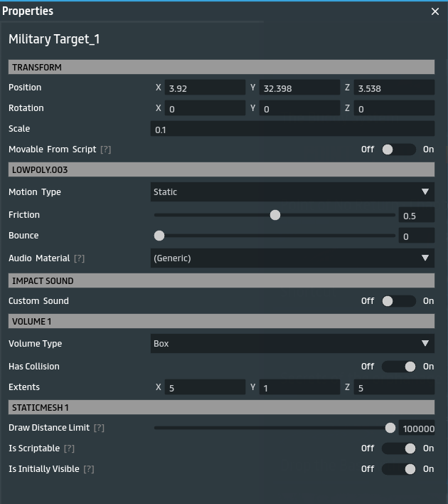The image size is (448, 504).
Task: Click the Position X input field
Action: pos(205,88)
